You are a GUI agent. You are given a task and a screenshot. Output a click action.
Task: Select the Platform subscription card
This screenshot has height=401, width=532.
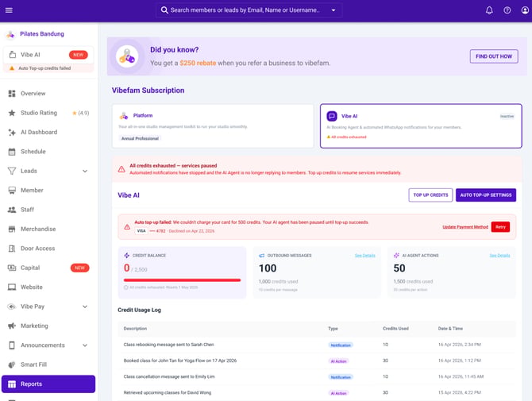(x=213, y=126)
